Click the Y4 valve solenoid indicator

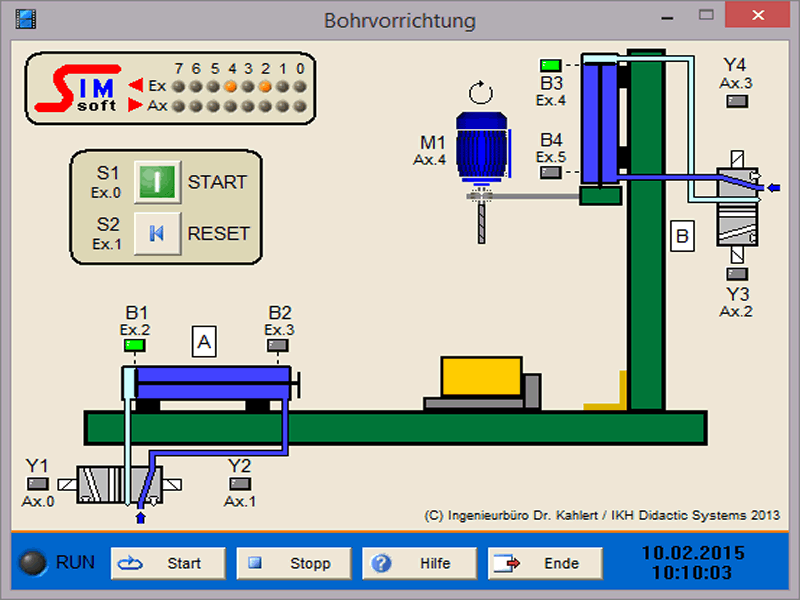737,100
